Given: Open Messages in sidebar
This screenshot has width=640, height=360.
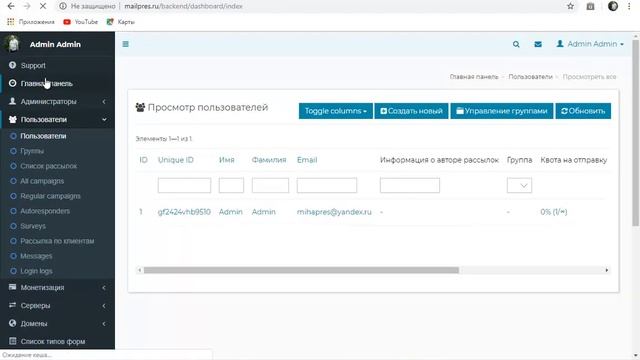Looking at the screenshot, I should pyautogui.click(x=36, y=256).
